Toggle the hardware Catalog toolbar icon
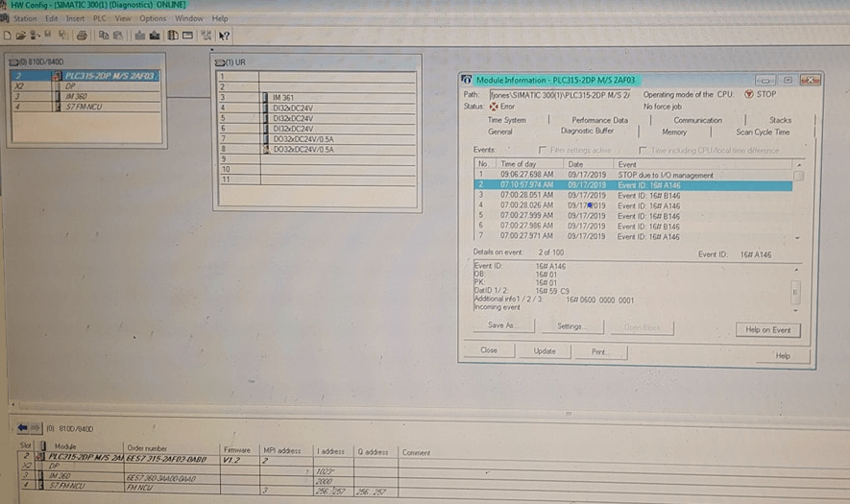 point(173,36)
